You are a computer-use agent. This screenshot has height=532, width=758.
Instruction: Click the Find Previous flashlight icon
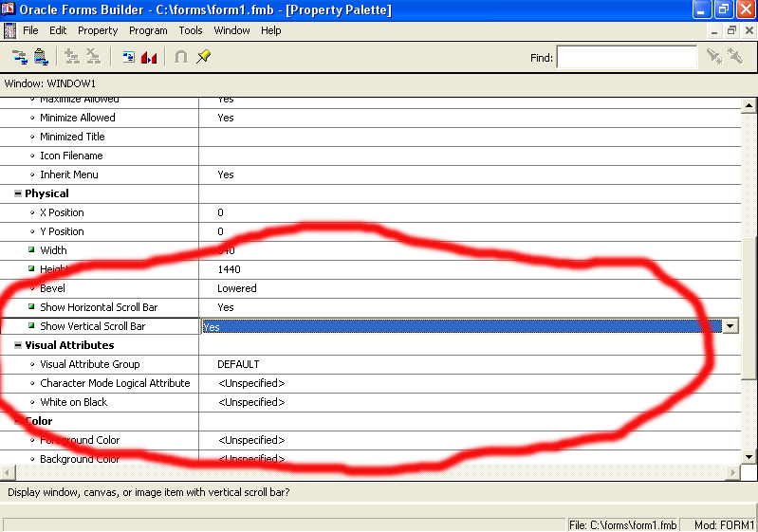pyautogui.click(x=736, y=58)
